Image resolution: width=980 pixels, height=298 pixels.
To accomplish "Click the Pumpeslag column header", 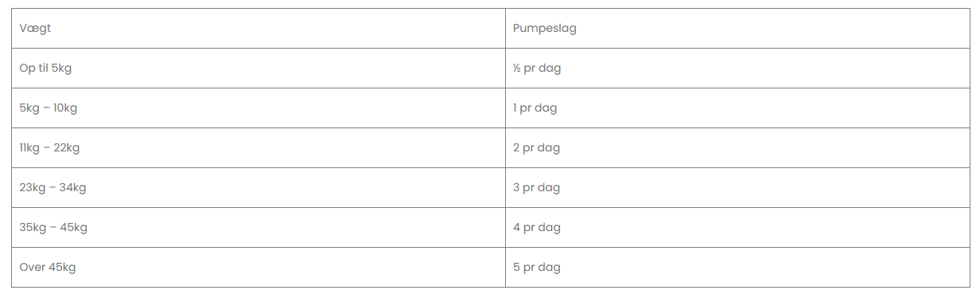I will tap(737, 29).
